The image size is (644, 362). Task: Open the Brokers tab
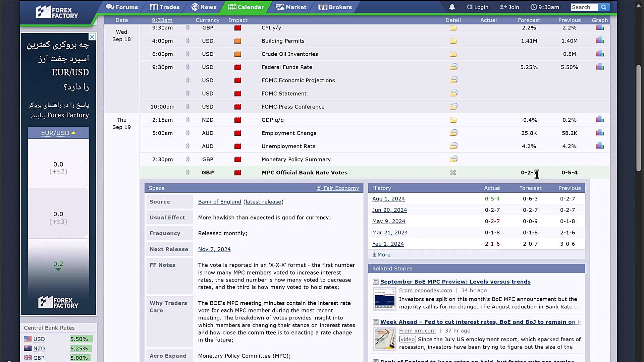(335, 7)
